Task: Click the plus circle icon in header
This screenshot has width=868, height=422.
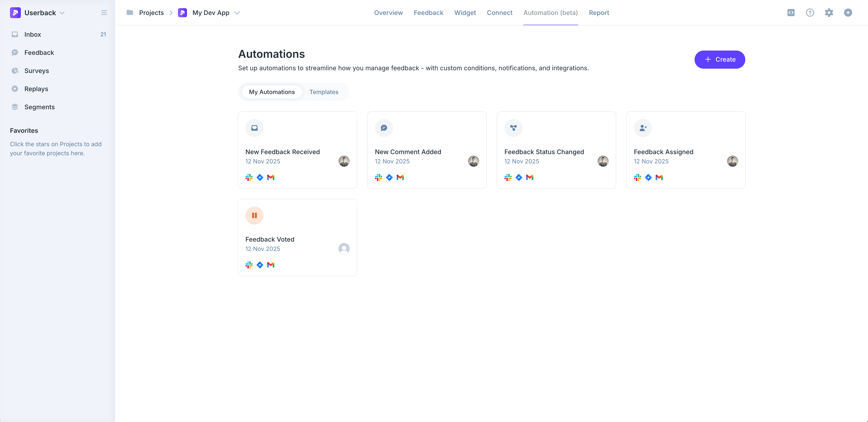Action: click(x=848, y=13)
